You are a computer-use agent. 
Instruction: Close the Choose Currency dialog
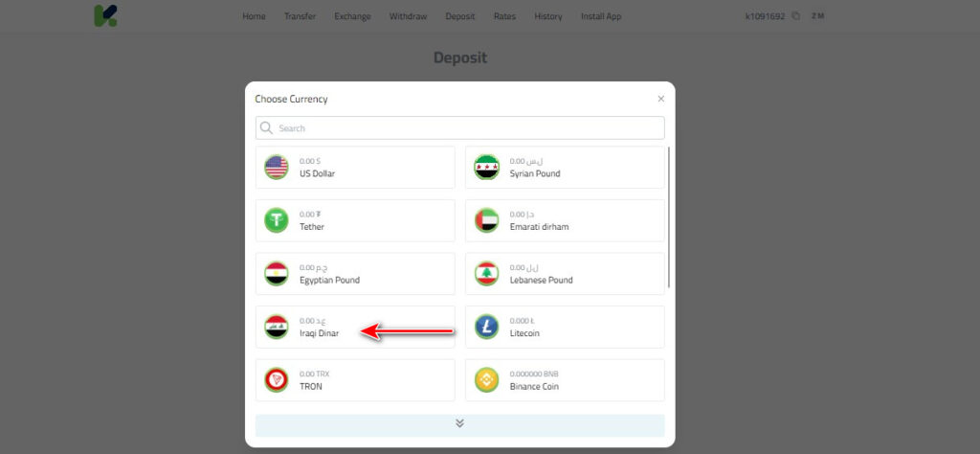tap(660, 99)
